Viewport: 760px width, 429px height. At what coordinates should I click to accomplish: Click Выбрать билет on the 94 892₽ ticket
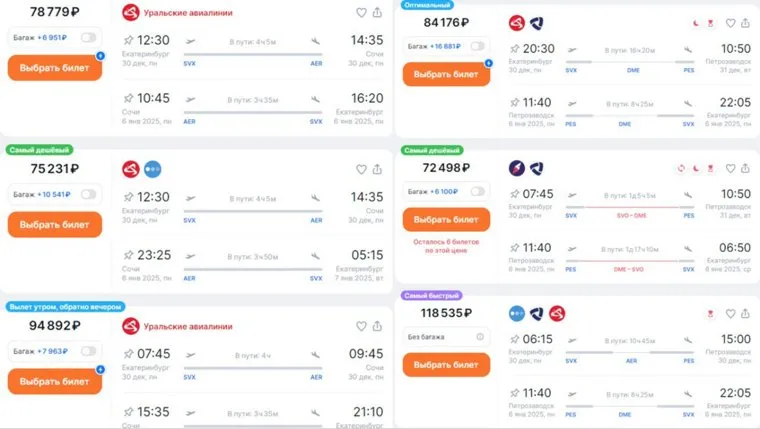pos(54,381)
